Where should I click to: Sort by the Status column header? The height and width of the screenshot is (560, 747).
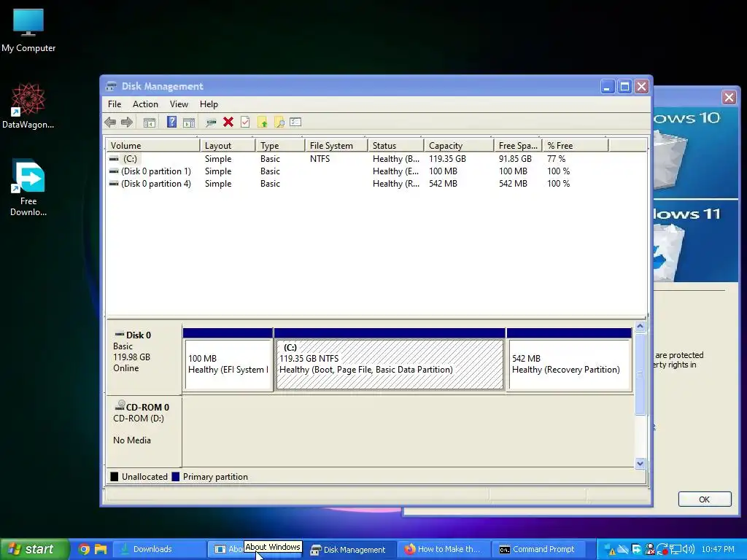[x=395, y=145]
